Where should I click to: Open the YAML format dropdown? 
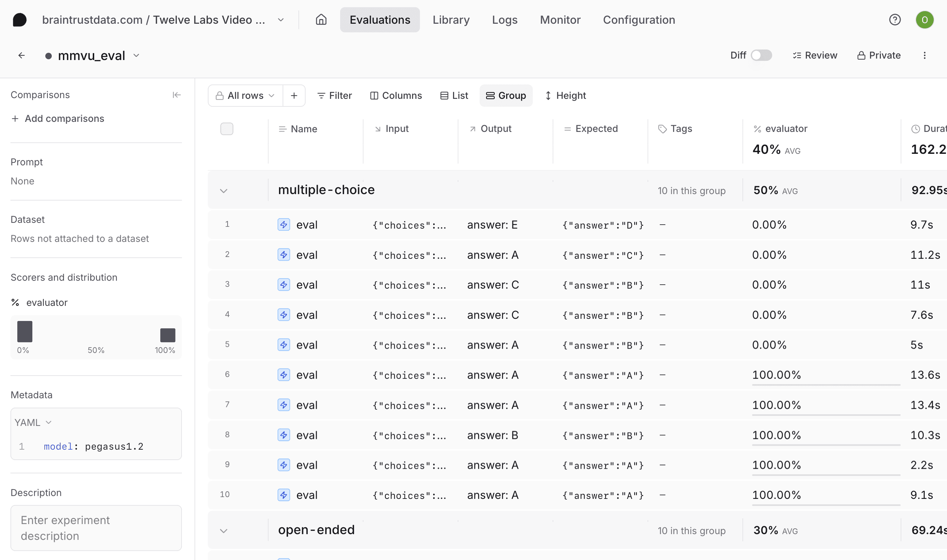(33, 422)
